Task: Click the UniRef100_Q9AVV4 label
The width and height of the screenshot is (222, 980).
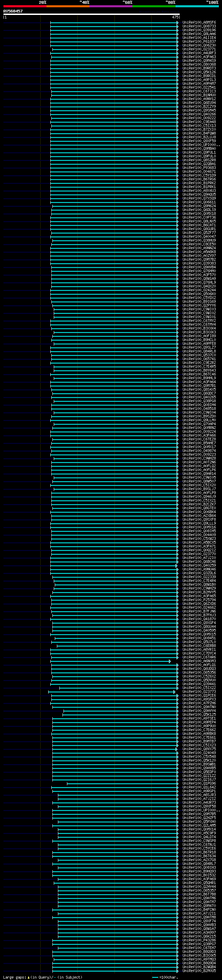Action: [x=199, y=710]
